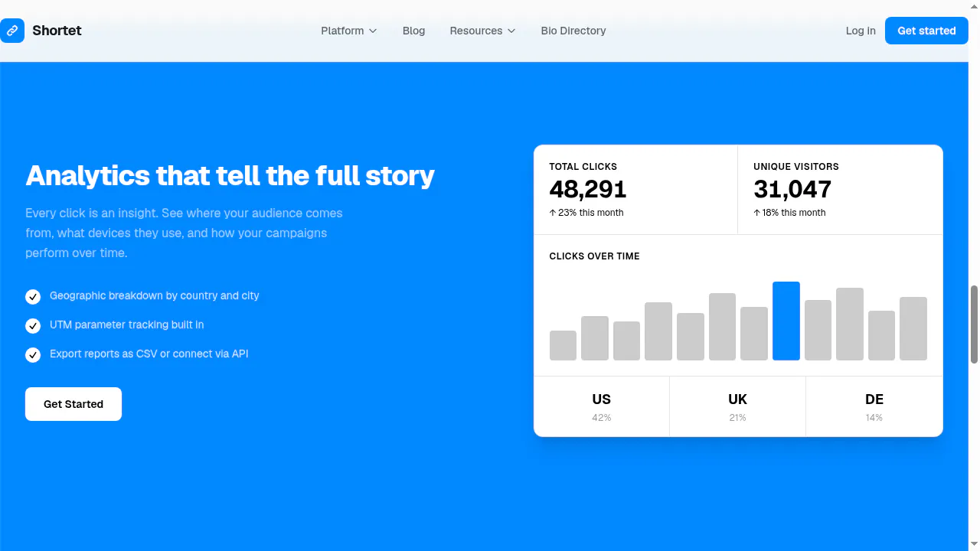Click 'UTM parameter tracking built in' text
The width and height of the screenshot is (980, 551).
coord(127,324)
